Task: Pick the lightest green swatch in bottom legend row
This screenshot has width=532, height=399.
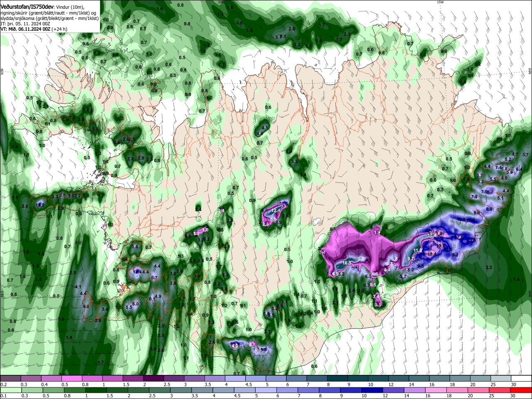Action: (10, 390)
